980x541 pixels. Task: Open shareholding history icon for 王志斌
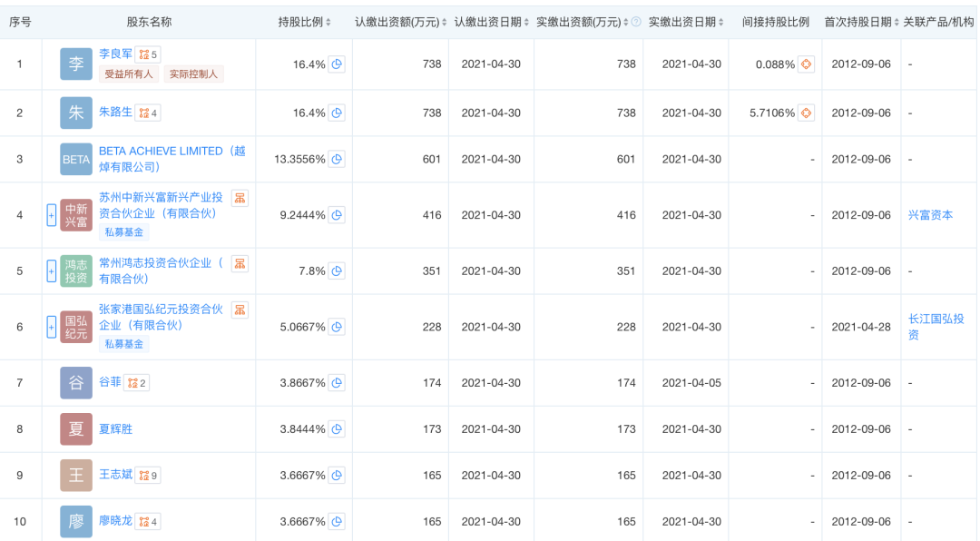click(x=337, y=476)
